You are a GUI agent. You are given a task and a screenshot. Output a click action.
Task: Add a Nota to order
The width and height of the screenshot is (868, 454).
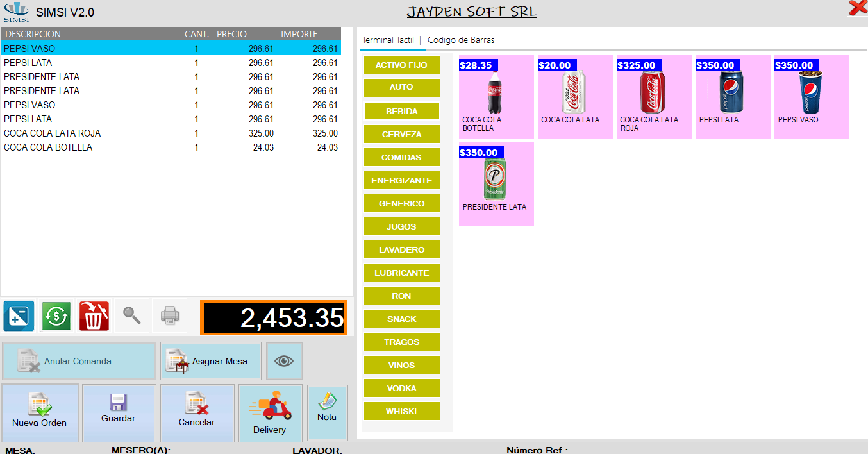click(x=327, y=412)
